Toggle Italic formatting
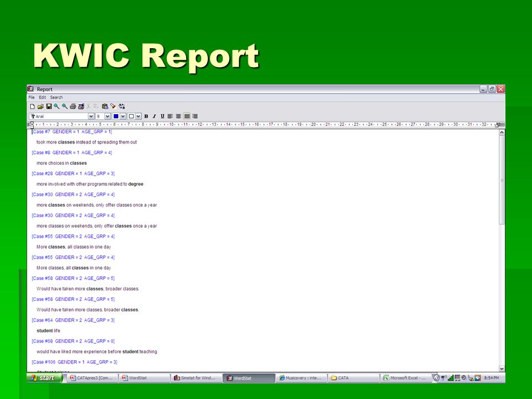This screenshot has height=399, width=532. click(x=155, y=116)
